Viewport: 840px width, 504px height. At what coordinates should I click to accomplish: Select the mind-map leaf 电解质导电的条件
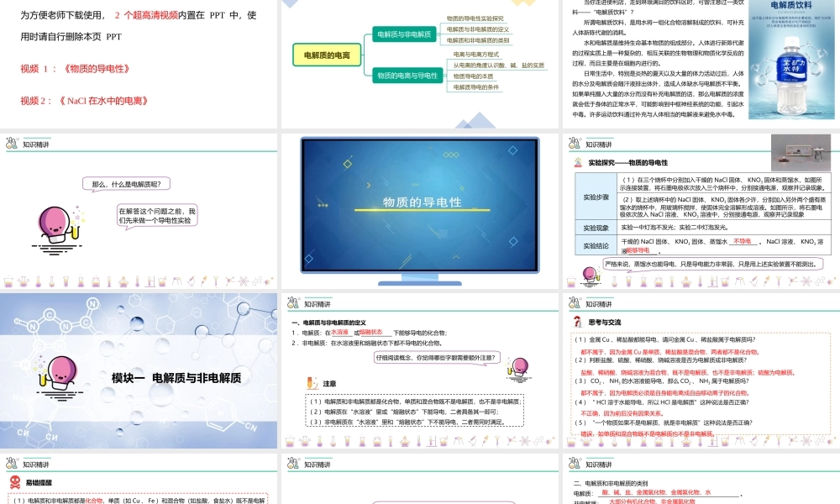475,87
